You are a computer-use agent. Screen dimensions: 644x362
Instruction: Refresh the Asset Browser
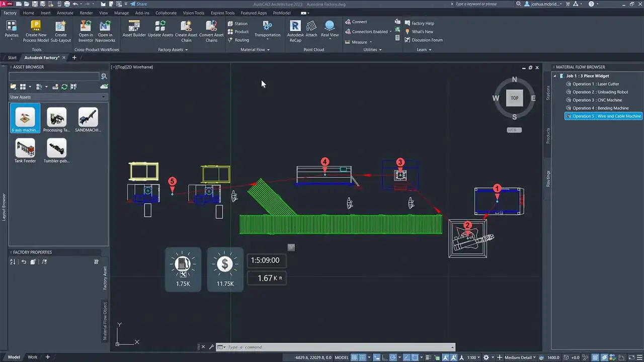[64, 86]
